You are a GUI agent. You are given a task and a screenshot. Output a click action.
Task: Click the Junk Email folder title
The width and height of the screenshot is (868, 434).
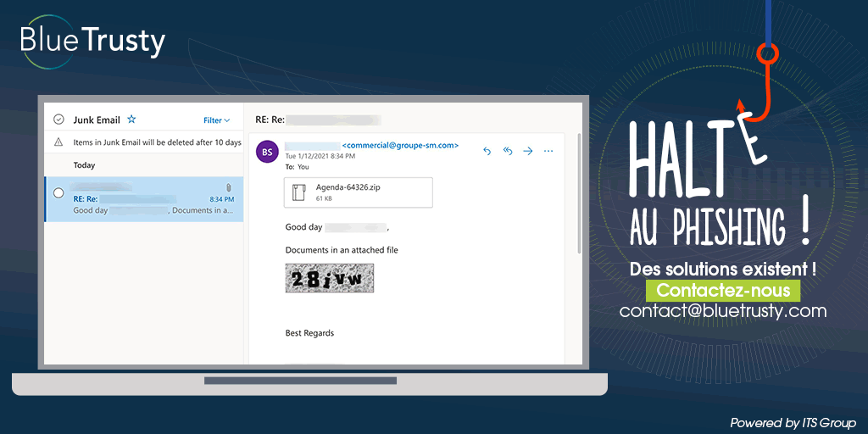point(97,120)
